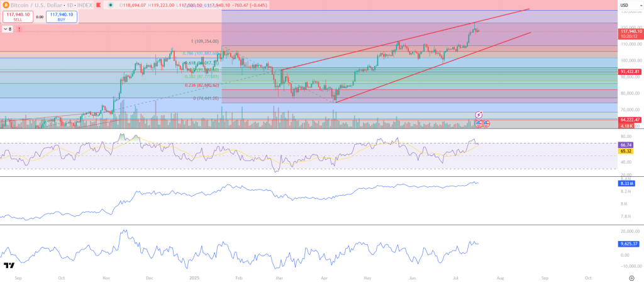Viewport: 644px width, 282px height.
Task: Click the Jun label on time axis
Action: (413, 278)
